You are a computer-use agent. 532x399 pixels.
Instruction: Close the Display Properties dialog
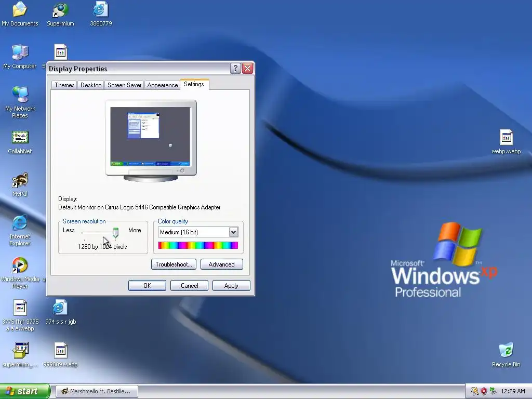pos(248,68)
